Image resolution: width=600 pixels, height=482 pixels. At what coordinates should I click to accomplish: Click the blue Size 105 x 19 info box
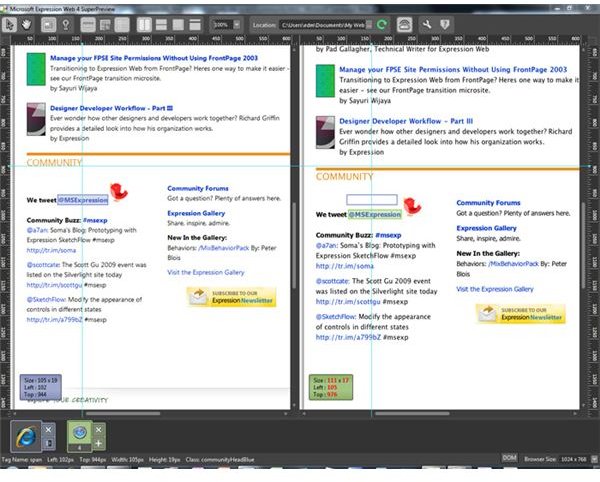click(41, 387)
